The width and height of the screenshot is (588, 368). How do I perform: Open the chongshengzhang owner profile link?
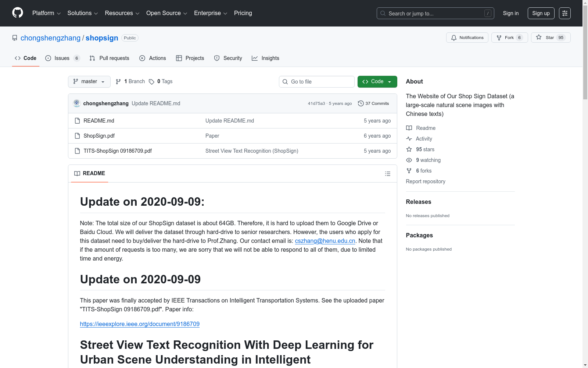[x=50, y=38]
